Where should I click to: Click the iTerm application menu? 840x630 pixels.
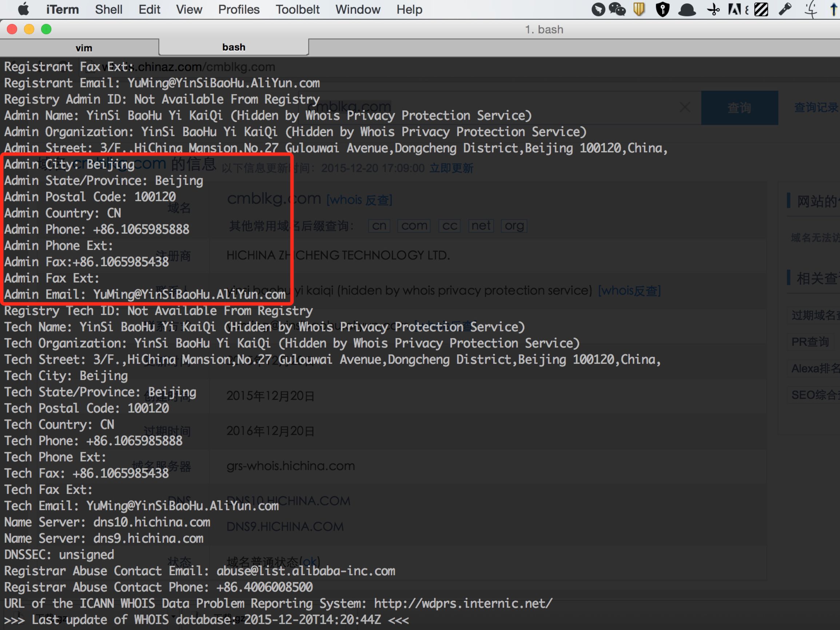[x=62, y=9]
